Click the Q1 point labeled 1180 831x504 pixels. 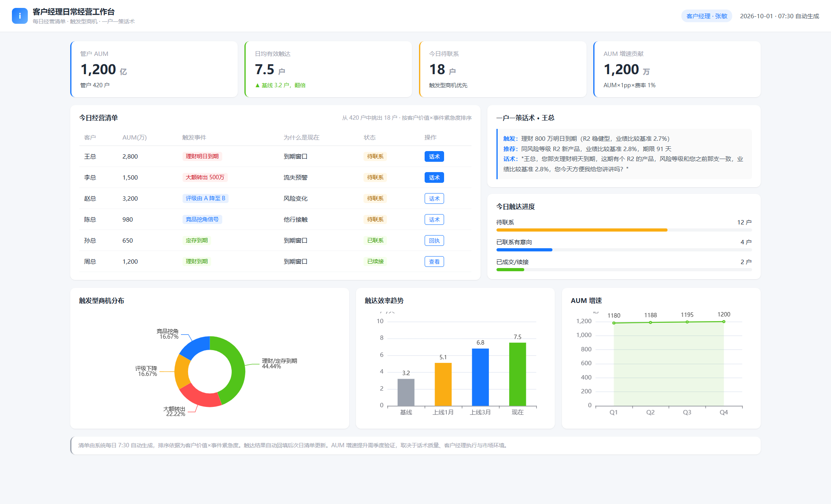coord(614,323)
